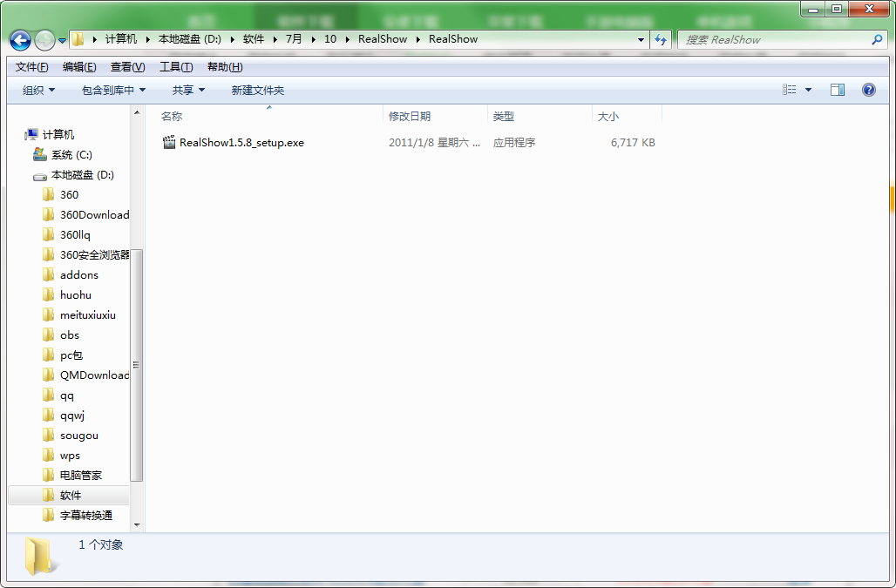Go back with the blue Back arrow

[21, 40]
